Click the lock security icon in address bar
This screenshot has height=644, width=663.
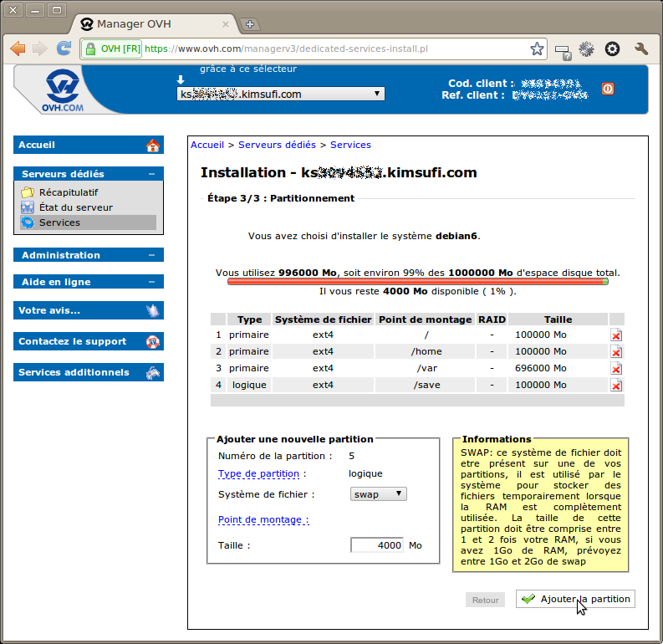pyautogui.click(x=90, y=49)
